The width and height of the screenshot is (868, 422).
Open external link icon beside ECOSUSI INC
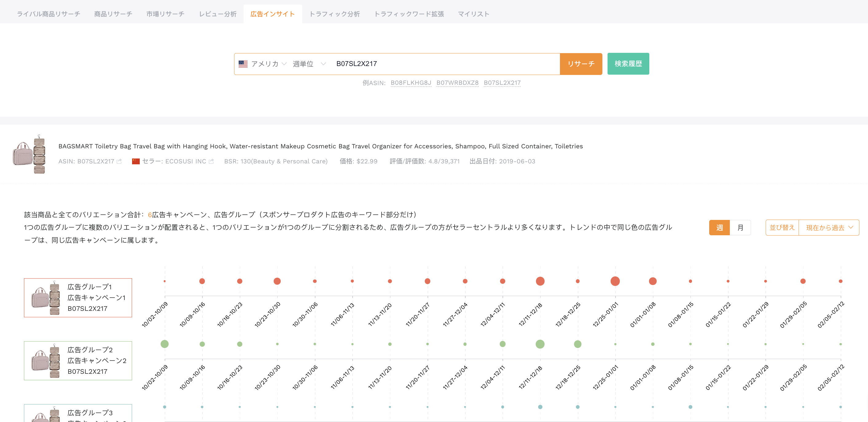[211, 162]
